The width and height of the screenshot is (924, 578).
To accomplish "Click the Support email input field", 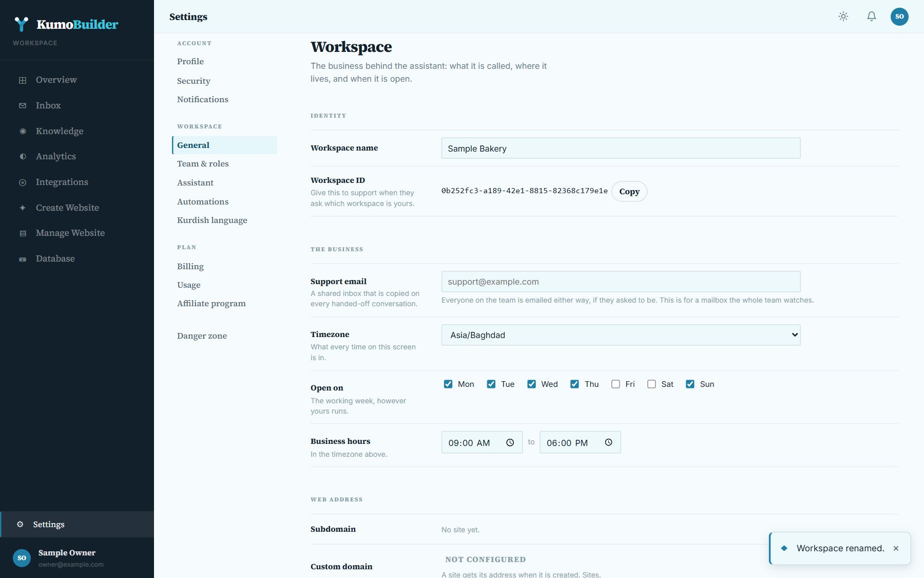I will (621, 282).
